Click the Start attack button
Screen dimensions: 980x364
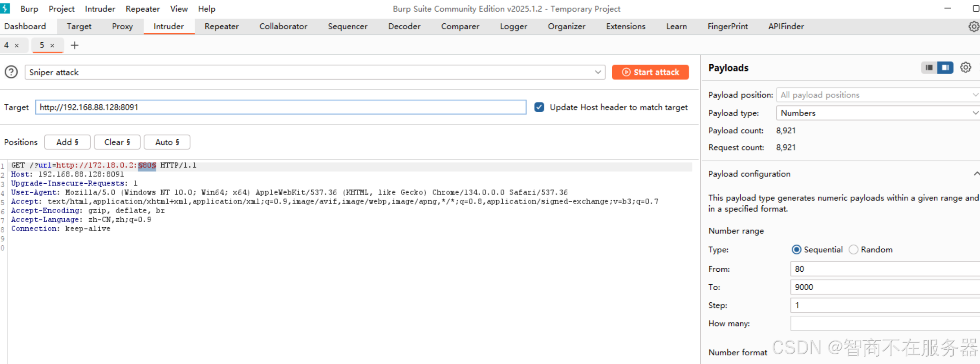650,72
